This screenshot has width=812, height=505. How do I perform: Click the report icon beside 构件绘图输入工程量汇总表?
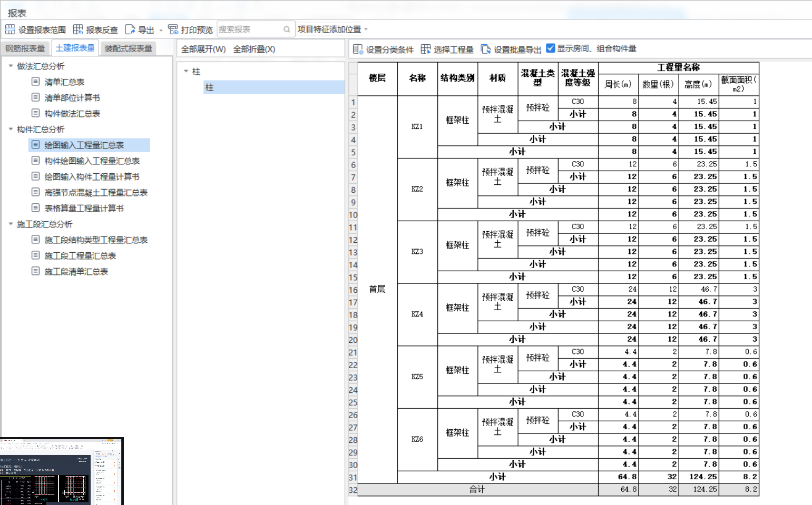pos(35,160)
